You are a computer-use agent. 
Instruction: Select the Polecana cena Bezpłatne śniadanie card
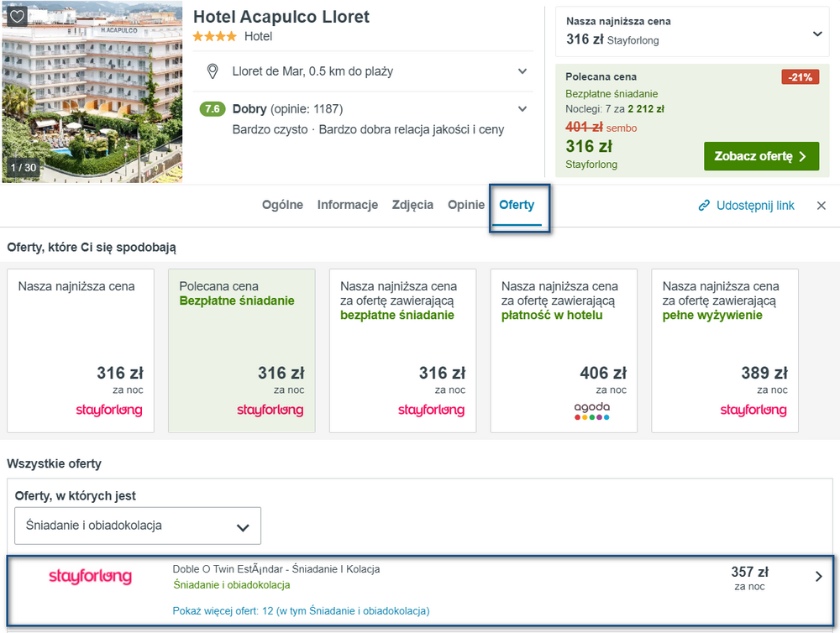point(242,351)
